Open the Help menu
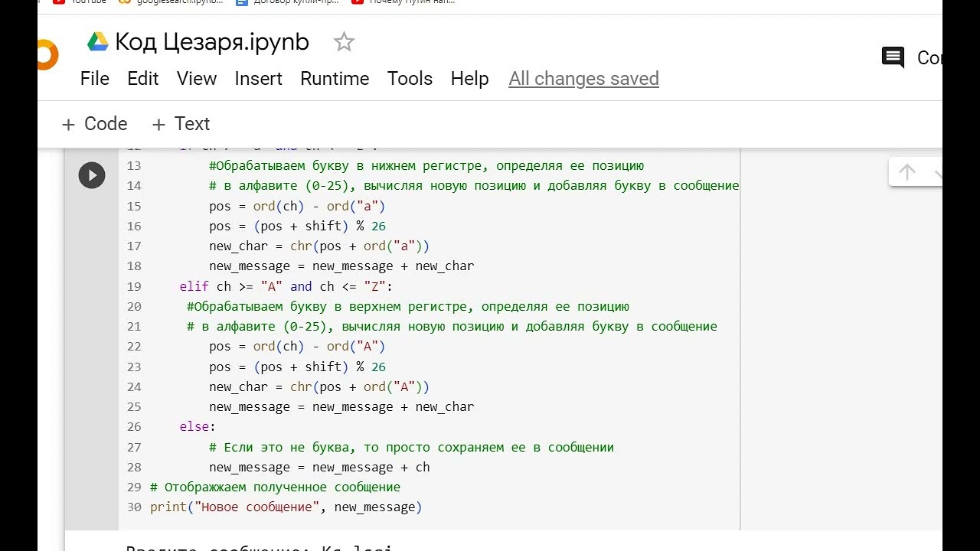The width and height of the screenshot is (980, 551). tap(469, 79)
